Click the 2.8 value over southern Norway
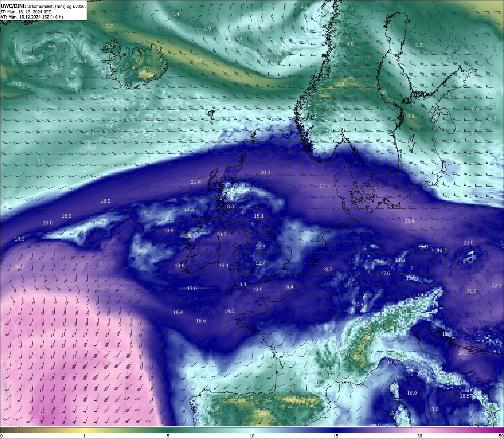 click(x=341, y=84)
